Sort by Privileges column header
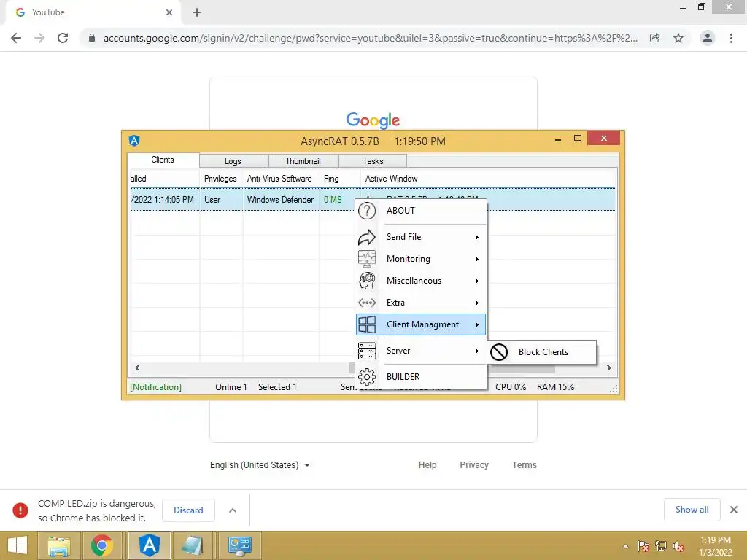Viewport: 747px width, 560px height. pyautogui.click(x=221, y=179)
